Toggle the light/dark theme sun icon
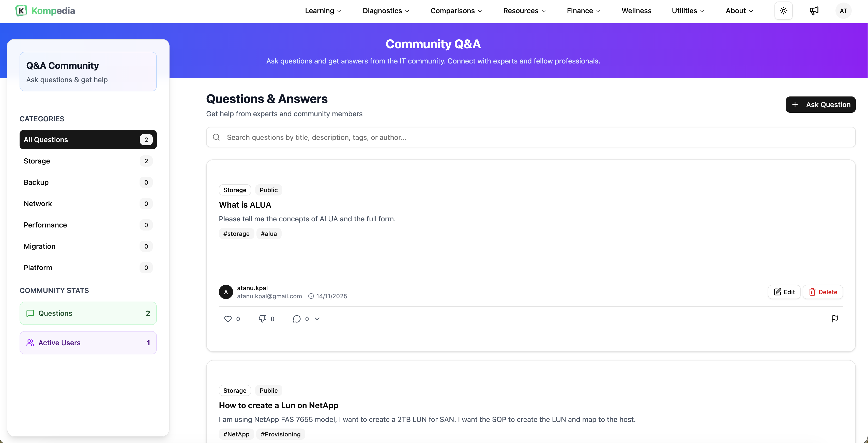The width and height of the screenshot is (868, 443). coord(783,11)
